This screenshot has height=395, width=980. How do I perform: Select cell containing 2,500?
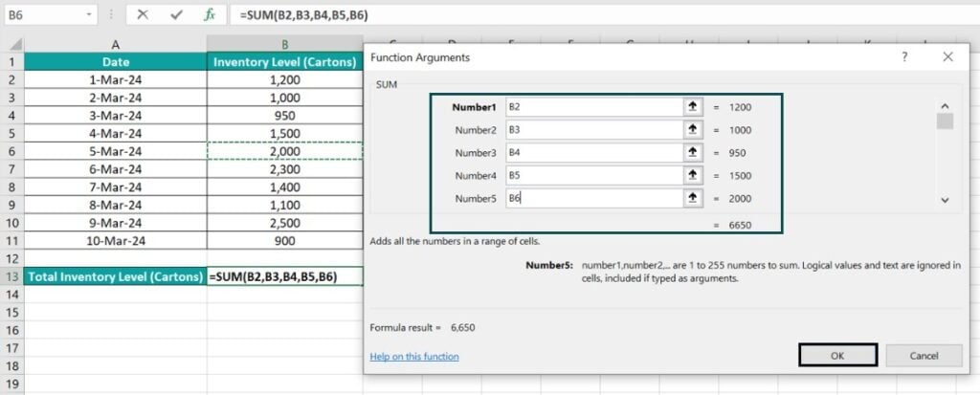pos(285,223)
